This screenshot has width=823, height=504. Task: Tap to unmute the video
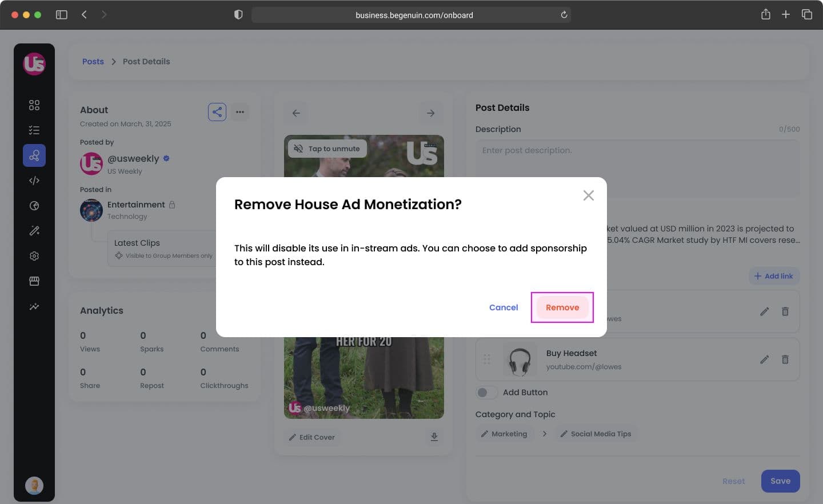(327, 149)
